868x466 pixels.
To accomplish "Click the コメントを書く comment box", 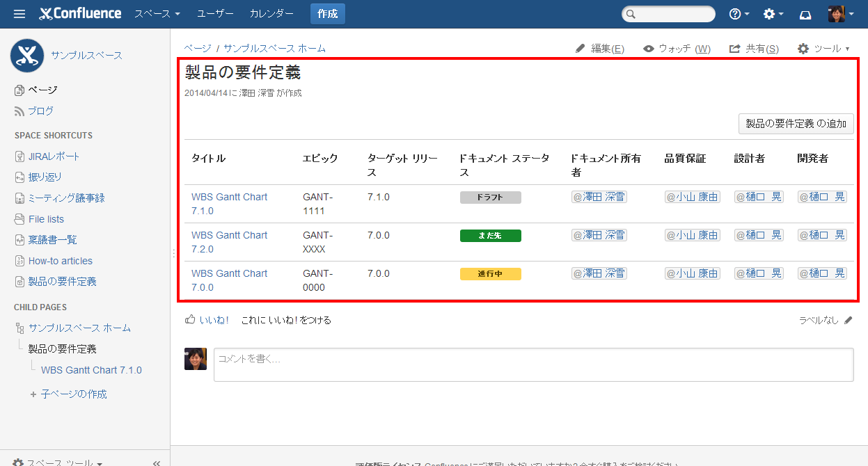I will coord(533,364).
